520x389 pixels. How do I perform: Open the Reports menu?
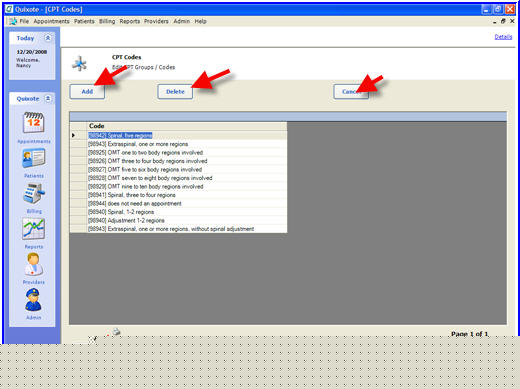[x=130, y=21]
